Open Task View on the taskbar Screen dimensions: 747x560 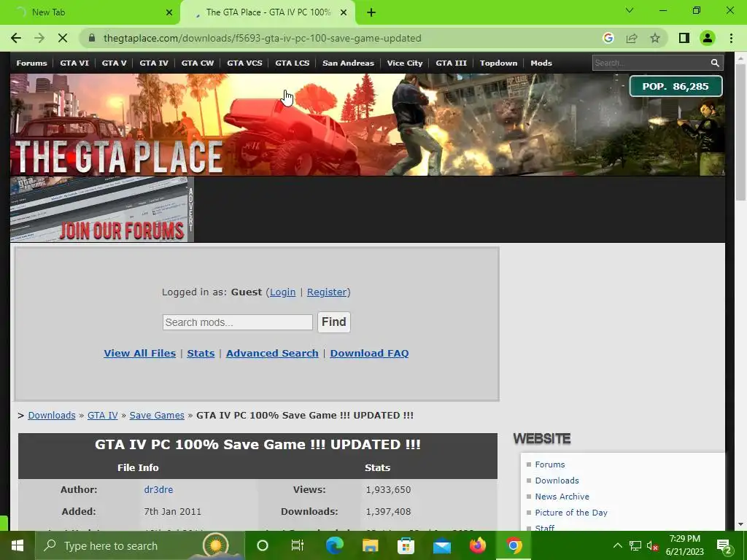(x=298, y=545)
